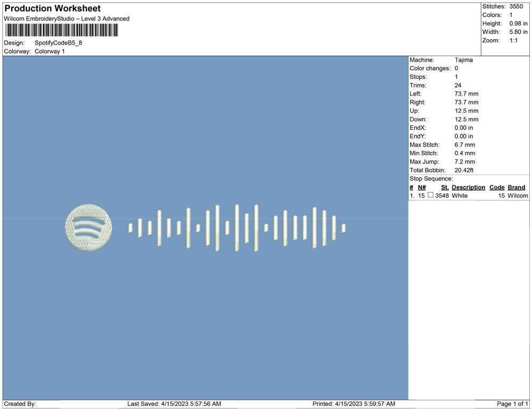Viewport: 532px width, 409px height.
Task: Click the Description column header
Action: pyautogui.click(x=468, y=187)
